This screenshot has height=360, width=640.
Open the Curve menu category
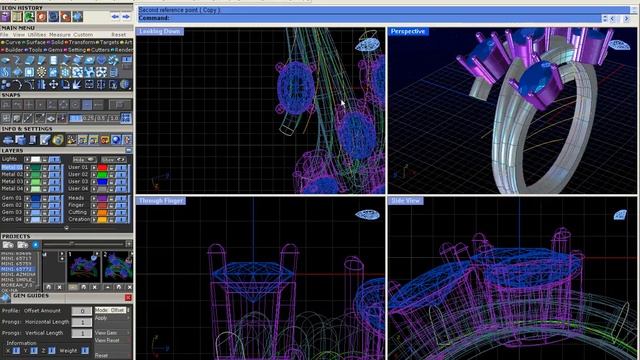[x=13, y=42]
